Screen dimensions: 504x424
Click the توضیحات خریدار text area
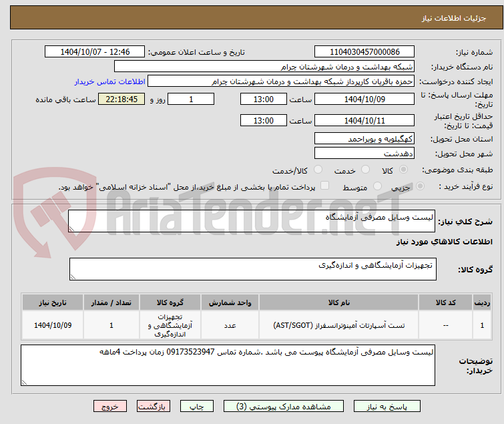pyautogui.click(x=228, y=365)
